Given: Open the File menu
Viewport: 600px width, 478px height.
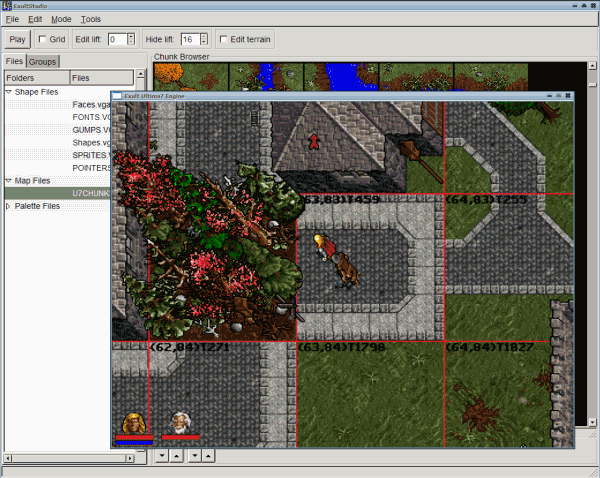Looking at the screenshot, I should (12, 19).
